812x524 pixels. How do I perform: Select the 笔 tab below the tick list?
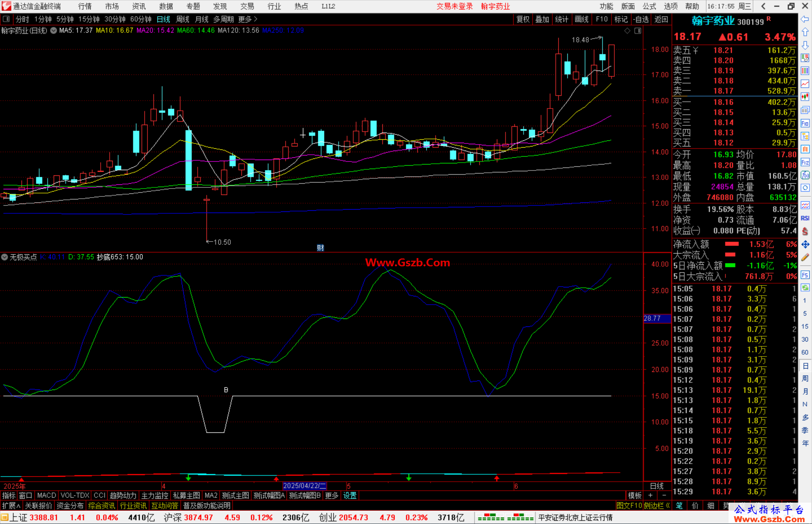click(x=679, y=506)
